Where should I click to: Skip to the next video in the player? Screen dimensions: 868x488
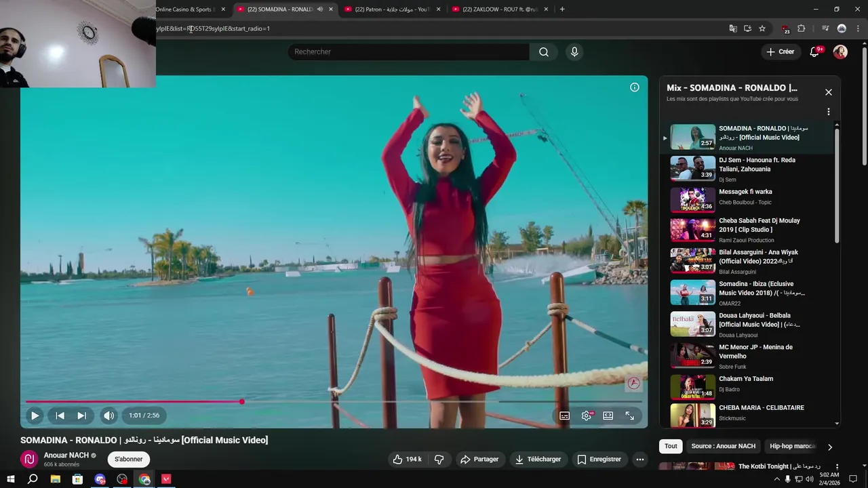pos(81,415)
